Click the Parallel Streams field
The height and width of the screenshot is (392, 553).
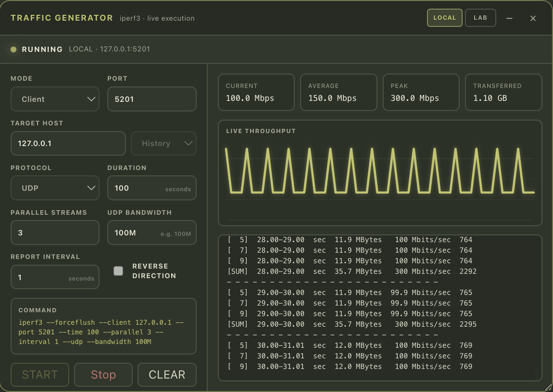click(55, 233)
